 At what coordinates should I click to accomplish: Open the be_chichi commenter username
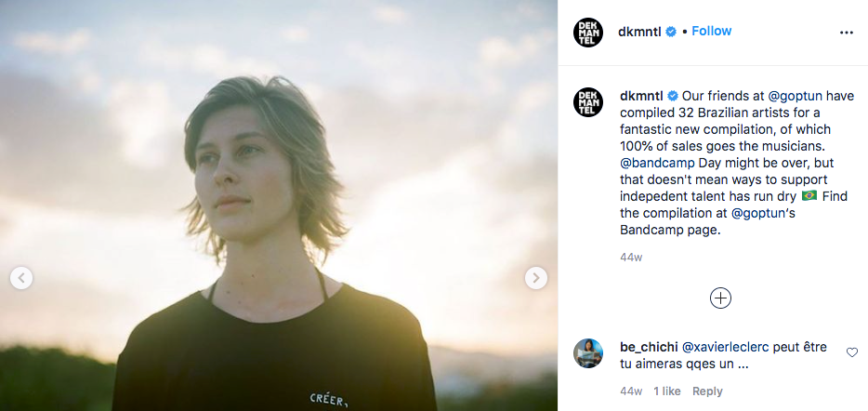tap(649, 347)
